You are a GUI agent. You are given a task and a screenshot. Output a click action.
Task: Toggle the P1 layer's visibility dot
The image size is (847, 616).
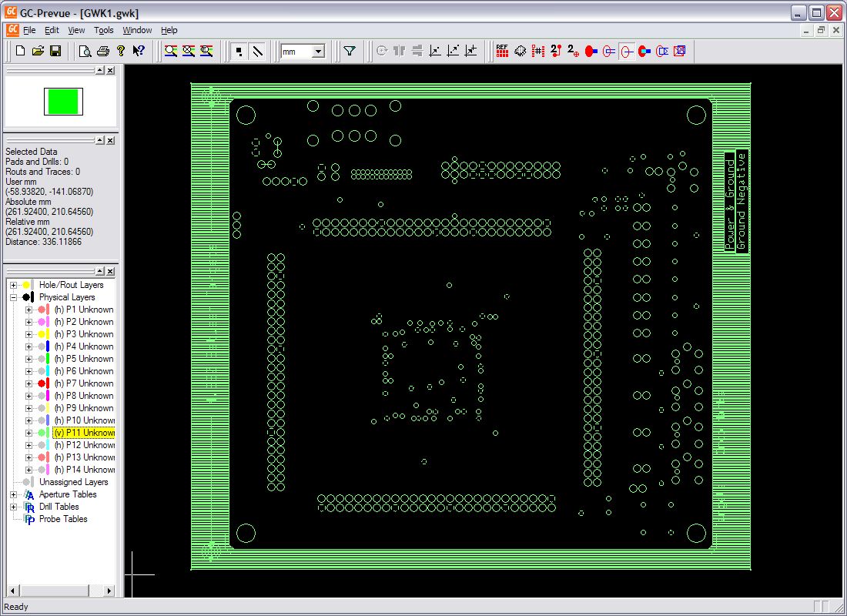[41, 310]
